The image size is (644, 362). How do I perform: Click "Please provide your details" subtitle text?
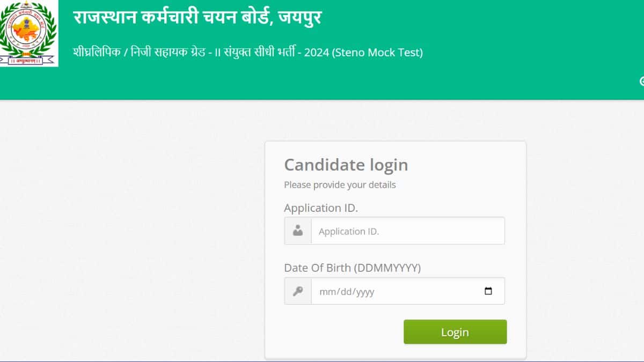click(x=340, y=185)
